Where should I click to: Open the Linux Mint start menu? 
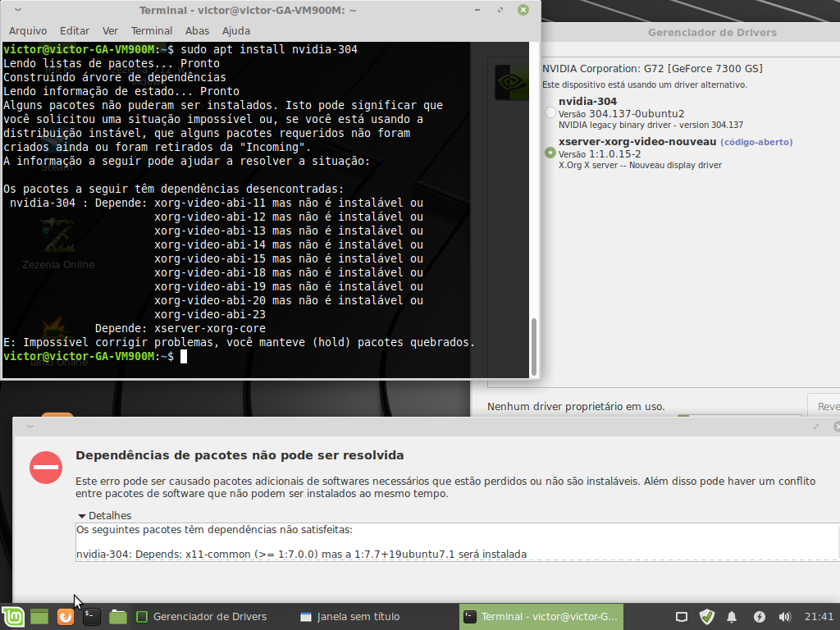point(13,617)
